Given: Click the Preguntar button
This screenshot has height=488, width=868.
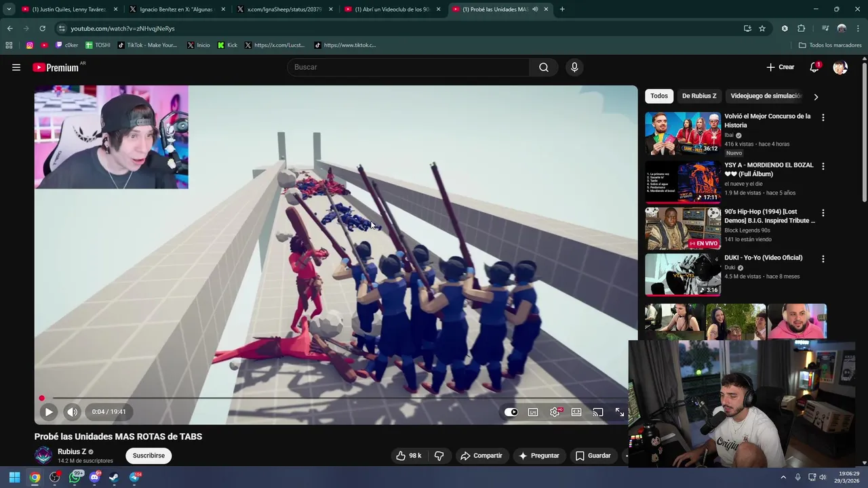Looking at the screenshot, I should (539, 455).
